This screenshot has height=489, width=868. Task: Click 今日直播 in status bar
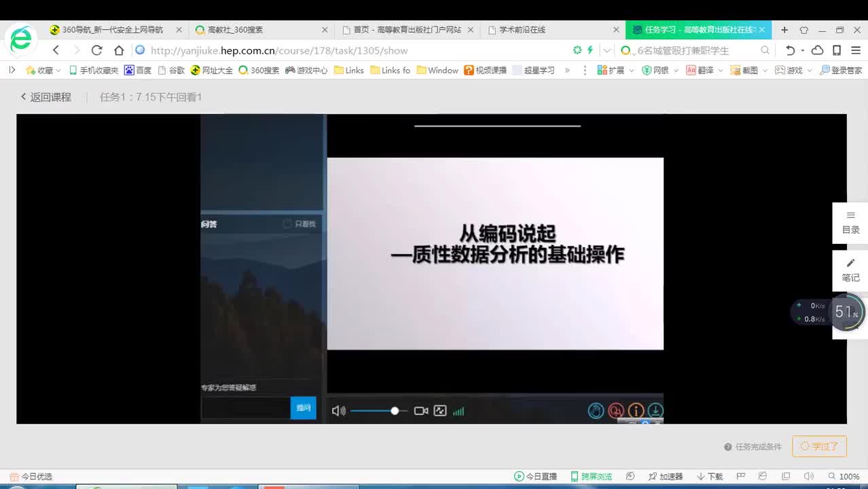pos(535,477)
